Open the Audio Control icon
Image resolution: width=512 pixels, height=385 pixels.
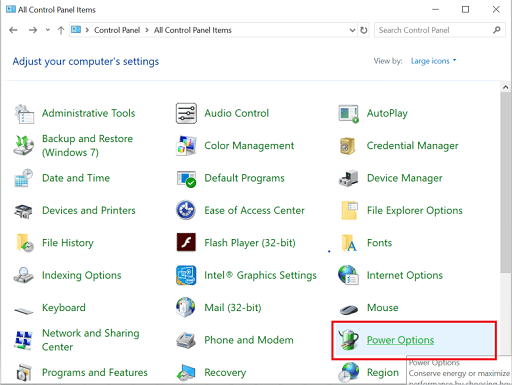(186, 114)
